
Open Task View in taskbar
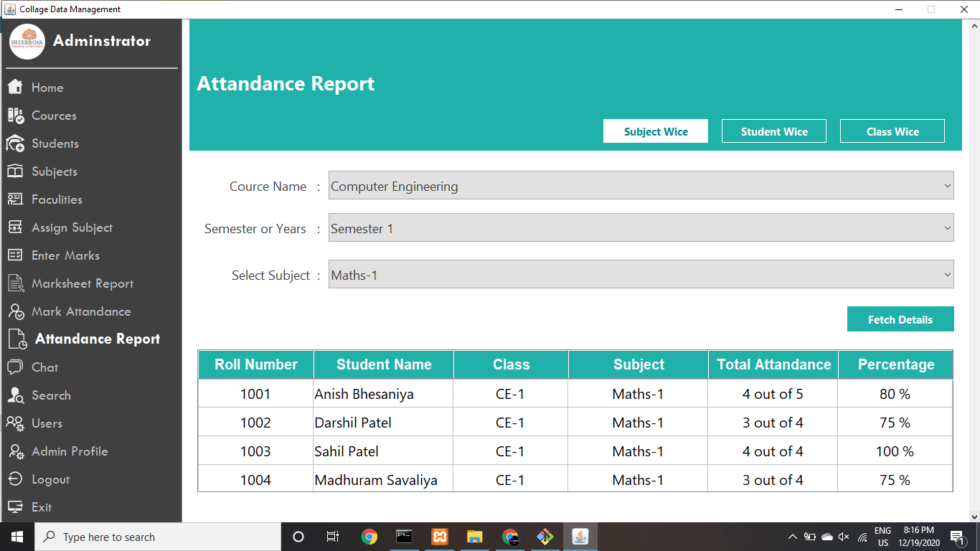tap(333, 537)
